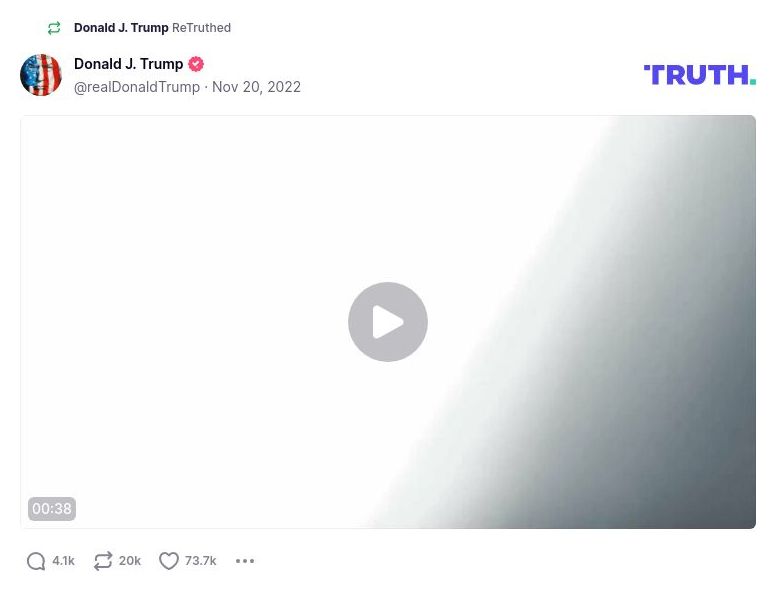Click the purple TRUTH logo
The height and width of the screenshot is (591, 777).
[700, 75]
